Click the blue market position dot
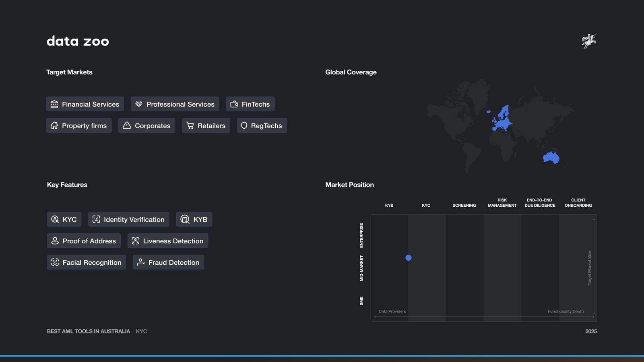Screen dimensions: 644x362 coord(409,258)
